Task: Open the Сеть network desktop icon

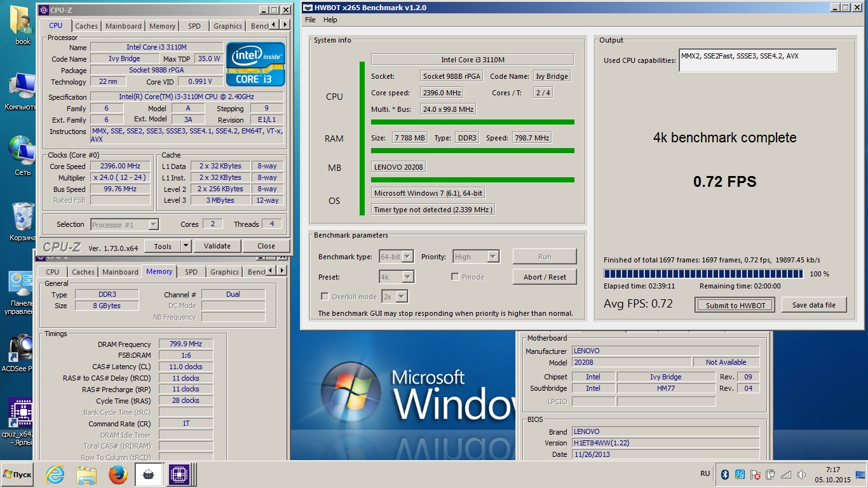Action: click(x=22, y=155)
